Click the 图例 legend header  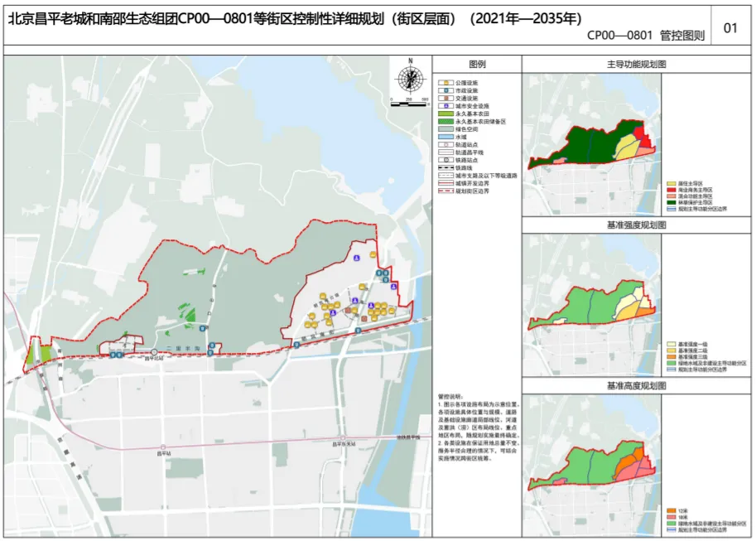click(x=477, y=64)
